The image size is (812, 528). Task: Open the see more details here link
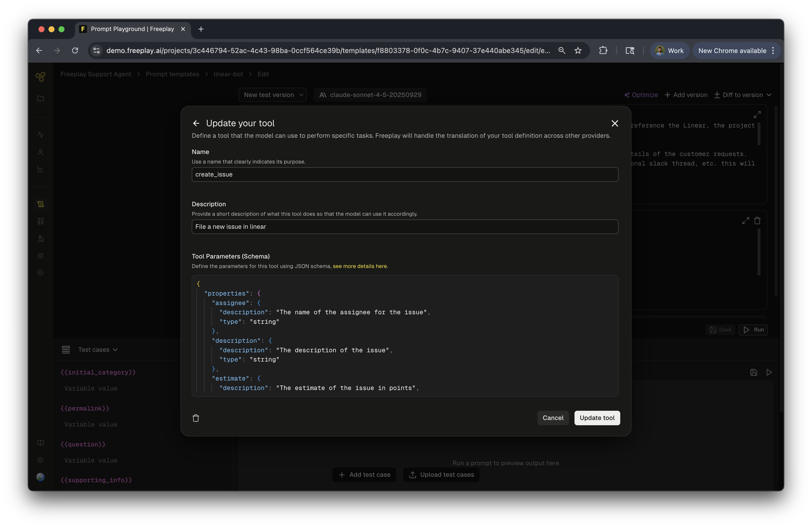tap(359, 266)
